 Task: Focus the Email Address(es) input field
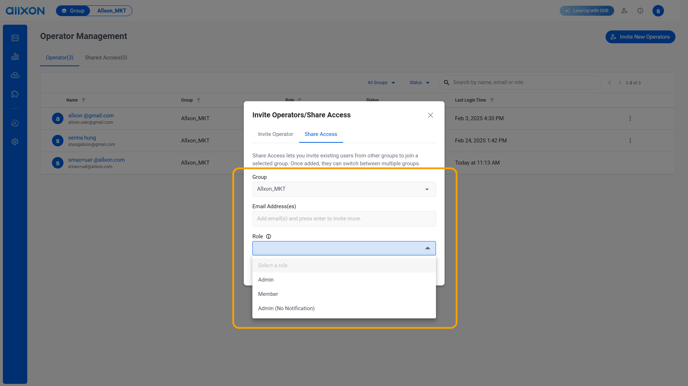click(x=344, y=218)
